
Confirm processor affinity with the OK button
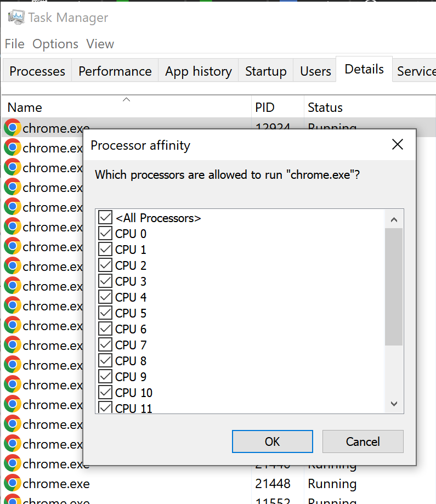tap(272, 441)
